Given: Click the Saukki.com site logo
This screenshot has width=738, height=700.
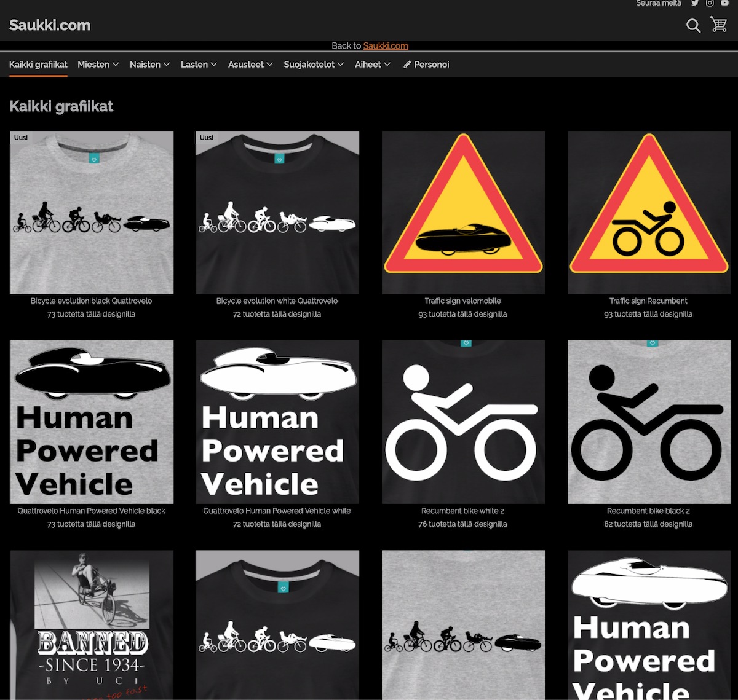Looking at the screenshot, I should pos(50,25).
